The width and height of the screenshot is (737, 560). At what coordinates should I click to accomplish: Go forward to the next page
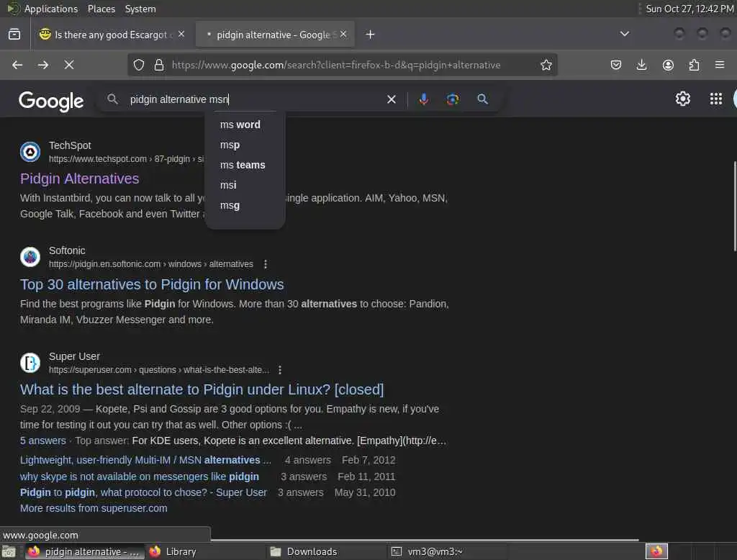(43, 65)
